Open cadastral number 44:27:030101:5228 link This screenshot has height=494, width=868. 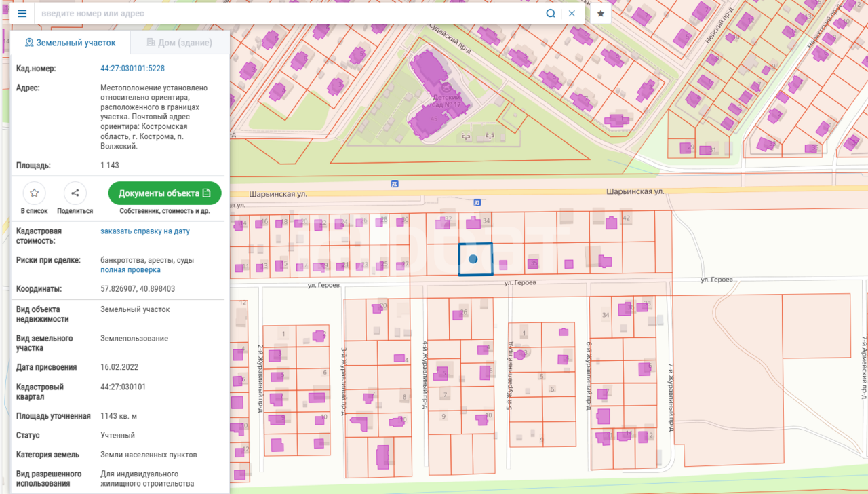click(x=132, y=69)
